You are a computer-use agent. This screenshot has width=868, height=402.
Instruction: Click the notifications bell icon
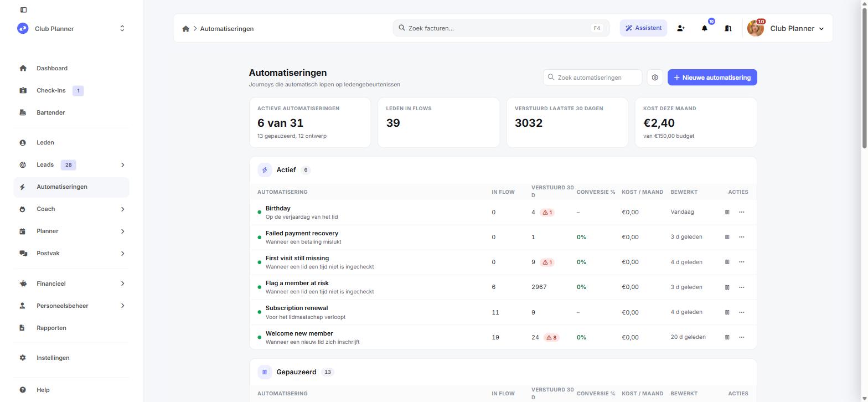(705, 28)
